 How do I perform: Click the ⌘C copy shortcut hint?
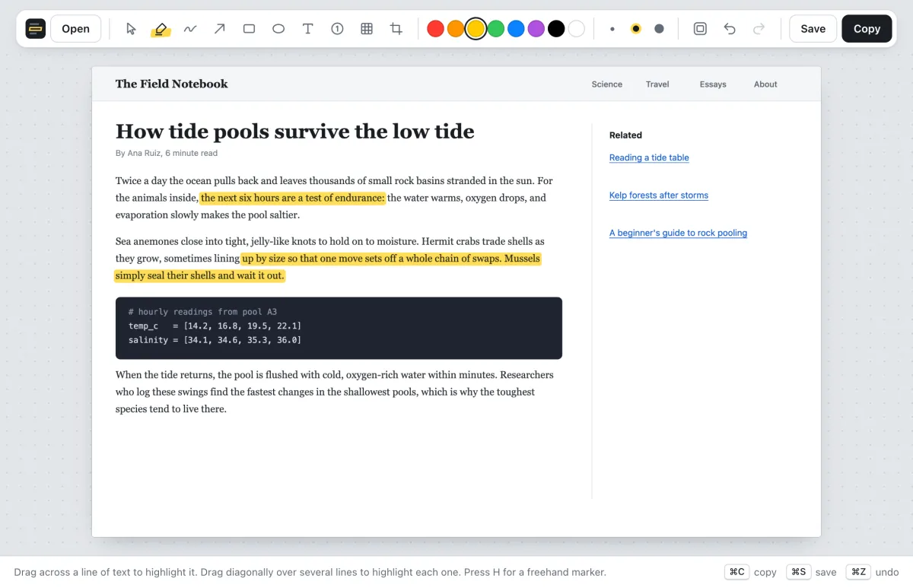pos(751,572)
